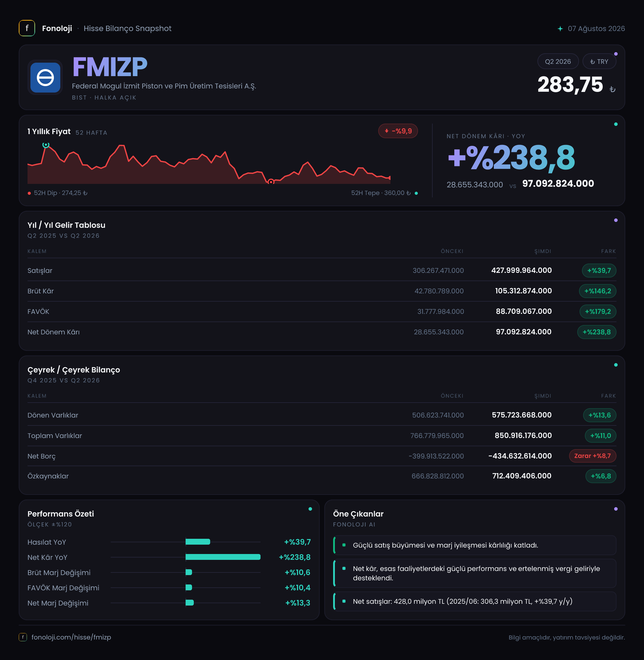Click the 52-week low marker on price chart
The width and height of the screenshot is (644, 660).
click(x=270, y=182)
